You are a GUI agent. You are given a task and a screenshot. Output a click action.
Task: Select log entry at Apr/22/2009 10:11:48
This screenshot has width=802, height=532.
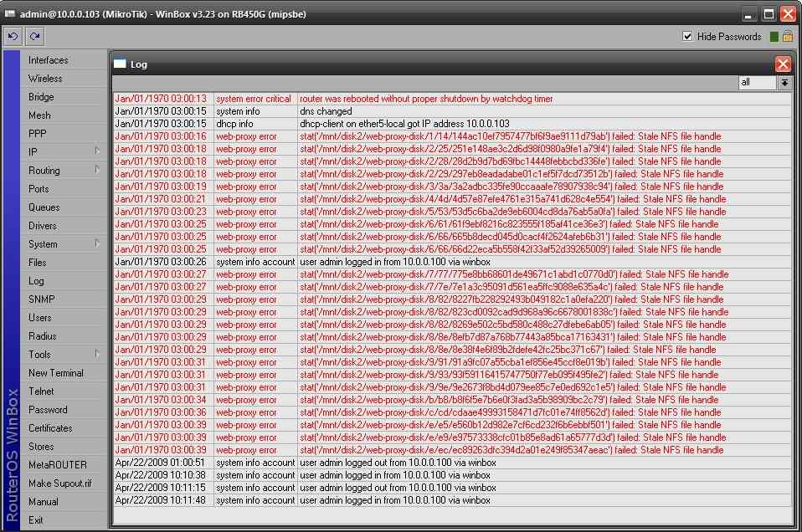(452, 500)
